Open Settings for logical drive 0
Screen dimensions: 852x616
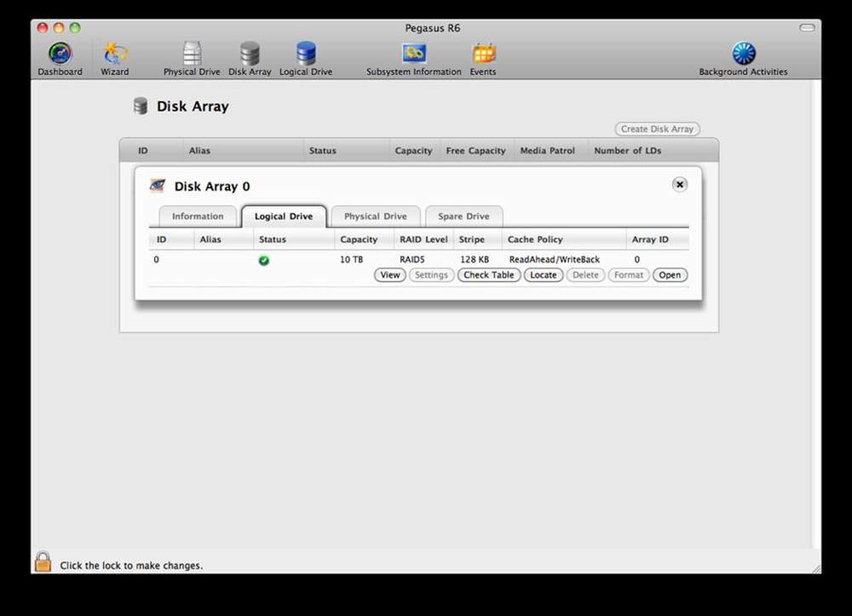[431, 275]
